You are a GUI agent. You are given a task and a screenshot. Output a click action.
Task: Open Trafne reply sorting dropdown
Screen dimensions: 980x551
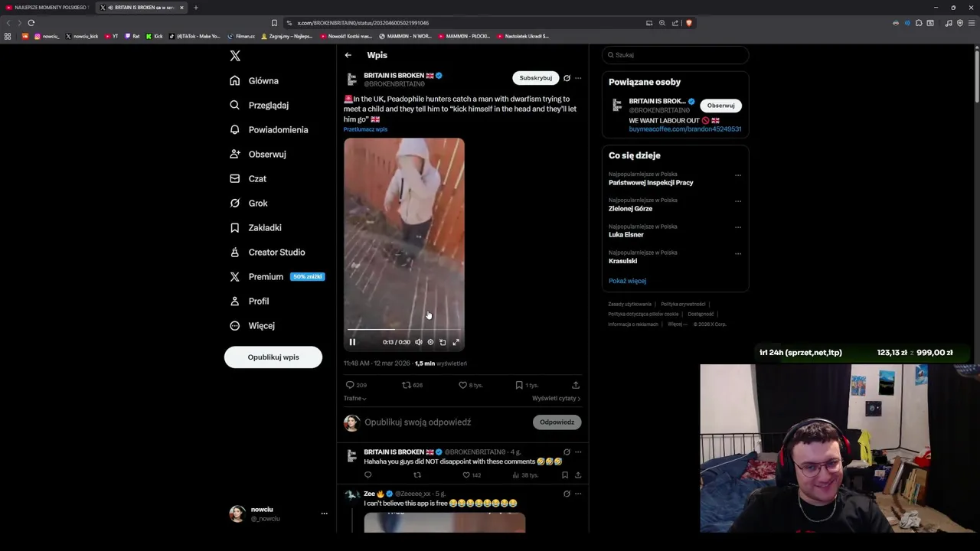pos(355,399)
